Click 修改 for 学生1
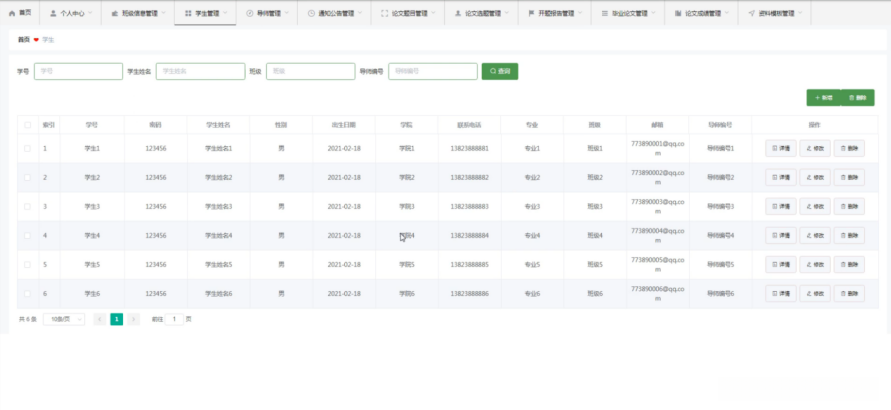This screenshot has height=410, width=891. pos(815,148)
